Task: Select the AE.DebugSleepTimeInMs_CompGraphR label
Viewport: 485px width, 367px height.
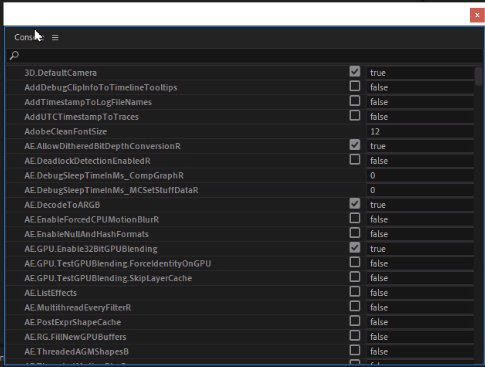Action: click(x=104, y=175)
